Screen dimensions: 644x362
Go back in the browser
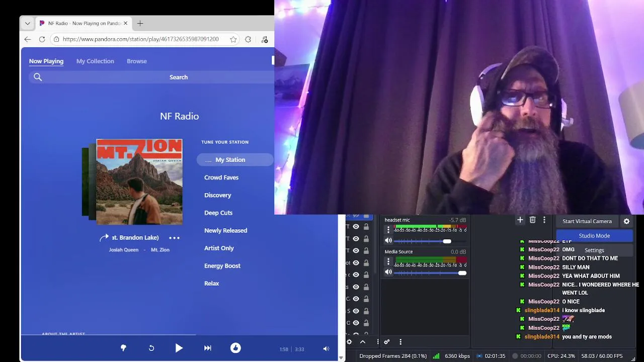[28, 39]
